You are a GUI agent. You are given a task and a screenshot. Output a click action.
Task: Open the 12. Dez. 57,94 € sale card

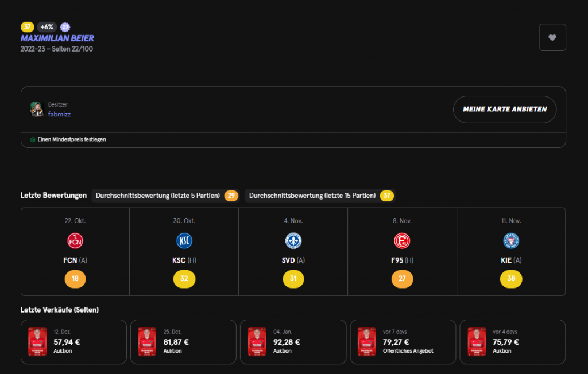73,342
